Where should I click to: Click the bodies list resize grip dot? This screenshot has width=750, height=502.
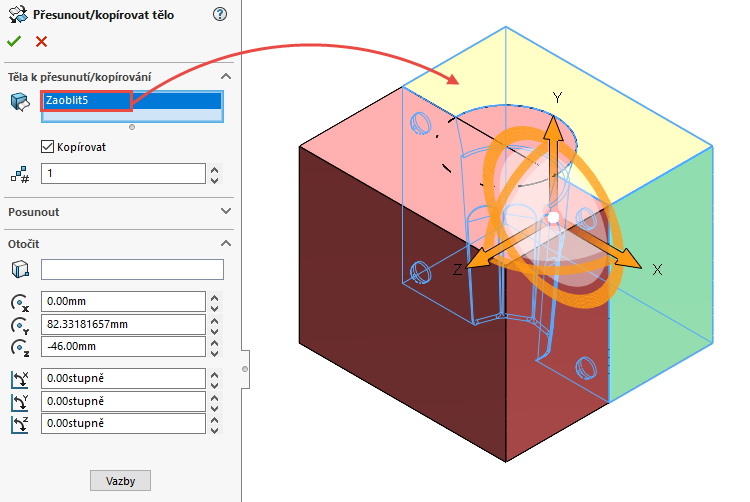[132, 127]
